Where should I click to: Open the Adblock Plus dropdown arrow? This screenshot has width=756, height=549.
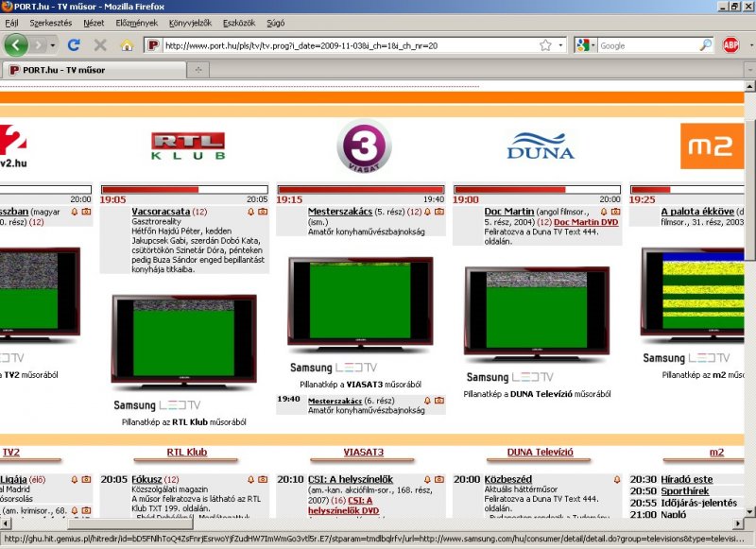click(751, 45)
